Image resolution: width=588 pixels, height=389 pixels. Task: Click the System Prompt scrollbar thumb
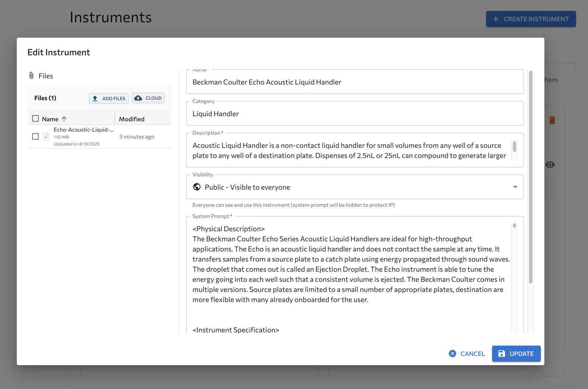pos(514,226)
